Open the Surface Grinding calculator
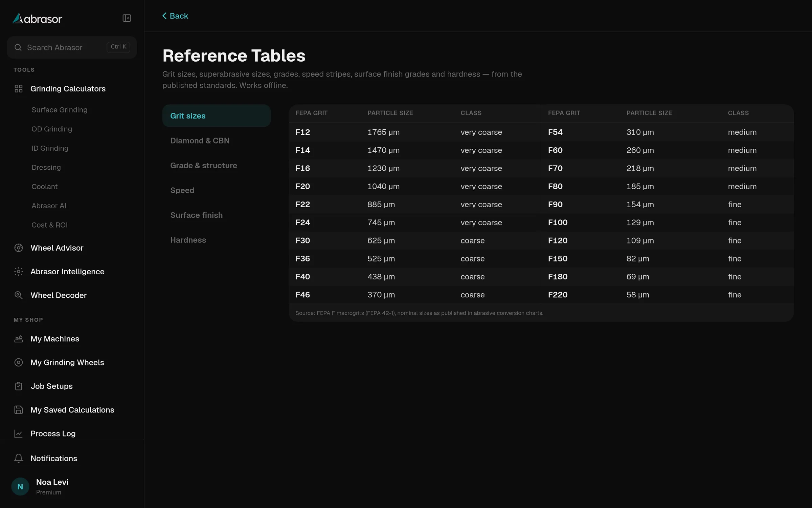This screenshot has width=812, height=508. (x=60, y=110)
